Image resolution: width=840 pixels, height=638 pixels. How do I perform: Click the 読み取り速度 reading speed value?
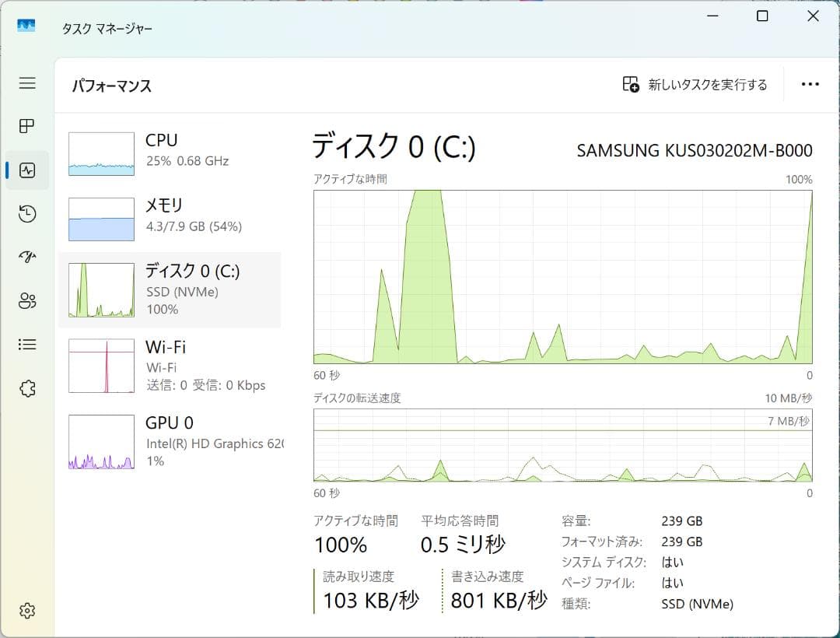[x=371, y=600]
